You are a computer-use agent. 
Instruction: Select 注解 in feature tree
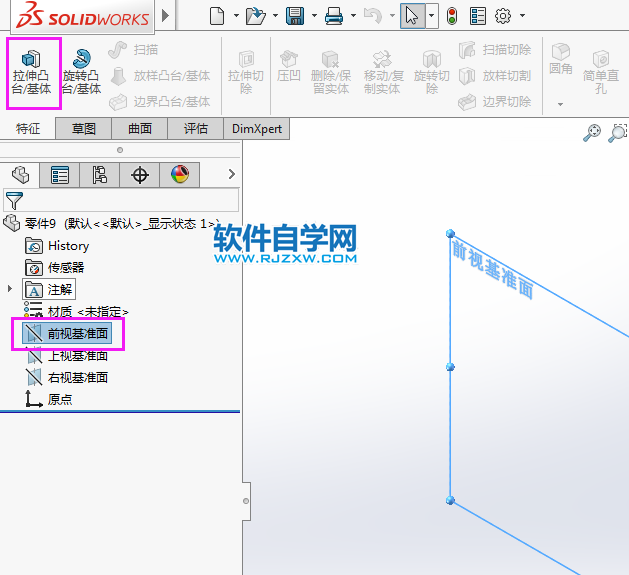pyautogui.click(x=49, y=289)
